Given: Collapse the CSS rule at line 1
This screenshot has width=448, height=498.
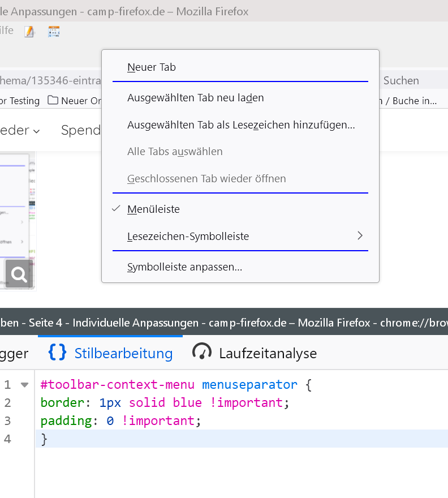Looking at the screenshot, I should coord(24,385).
